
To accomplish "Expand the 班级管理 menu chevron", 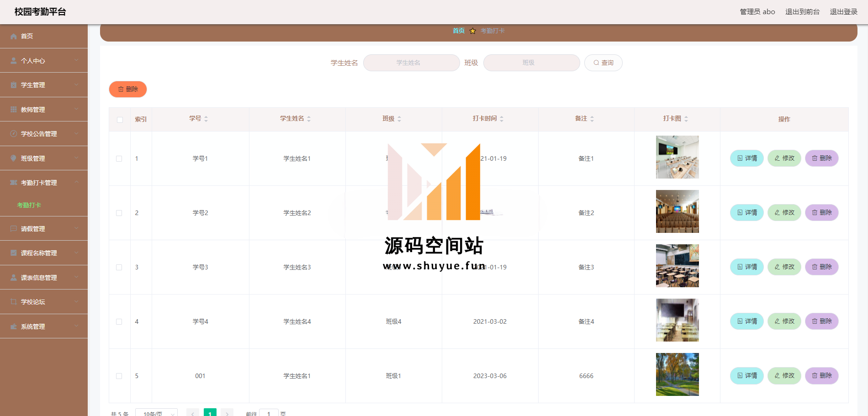I will (76, 158).
